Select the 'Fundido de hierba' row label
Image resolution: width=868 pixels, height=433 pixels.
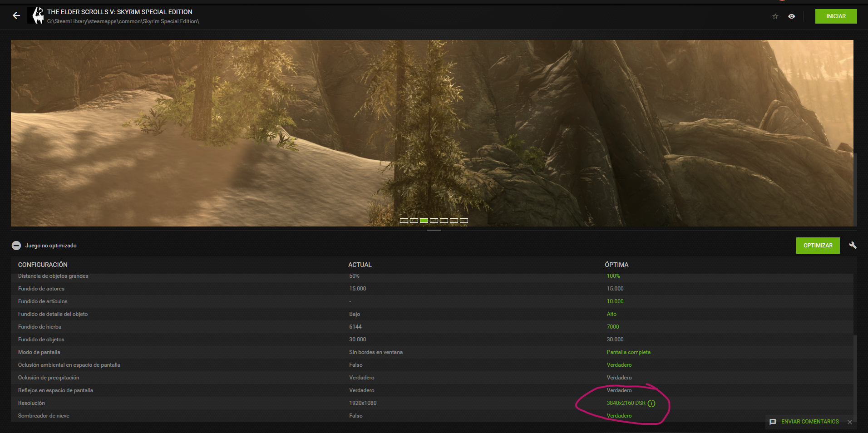click(x=39, y=327)
